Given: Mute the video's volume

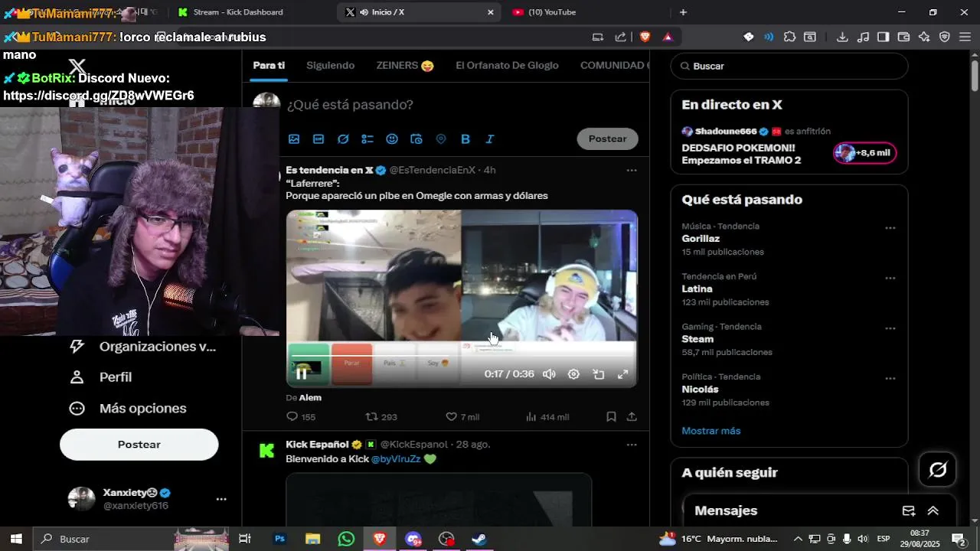Looking at the screenshot, I should point(549,374).
